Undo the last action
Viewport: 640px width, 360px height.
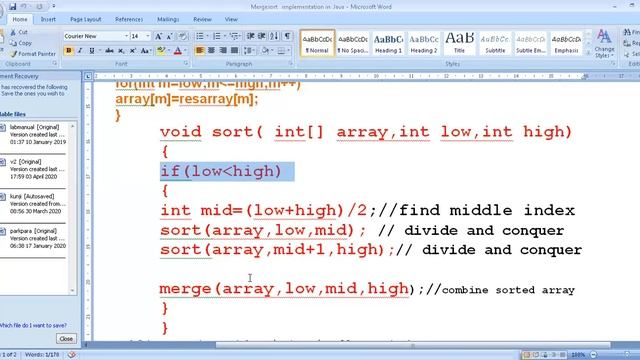pos(24,7)
